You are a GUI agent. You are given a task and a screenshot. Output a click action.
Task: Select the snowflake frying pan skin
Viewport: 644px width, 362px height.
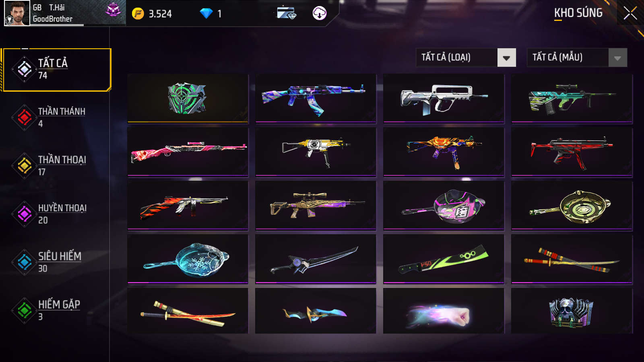(x=188, y=259)
